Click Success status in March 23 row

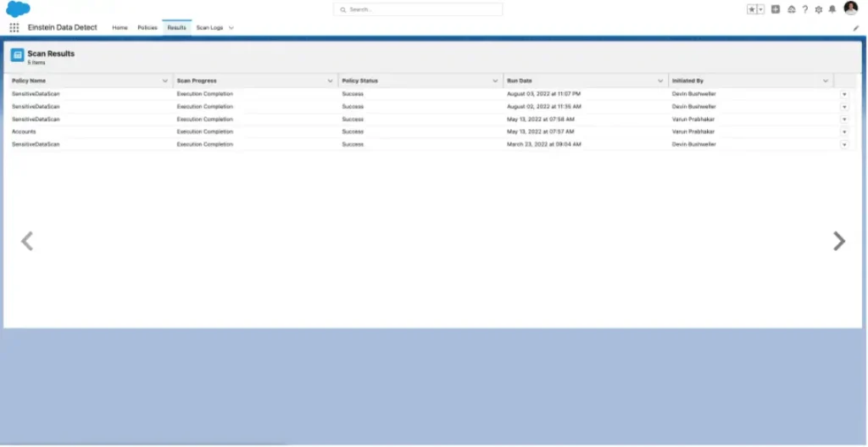pyautogui.click(x=353, y=144)
